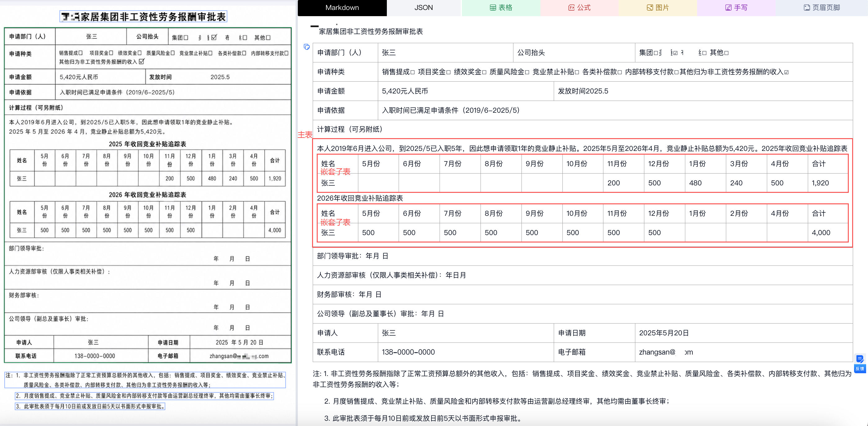Switch to the Markdown tab

coord(342,8)
